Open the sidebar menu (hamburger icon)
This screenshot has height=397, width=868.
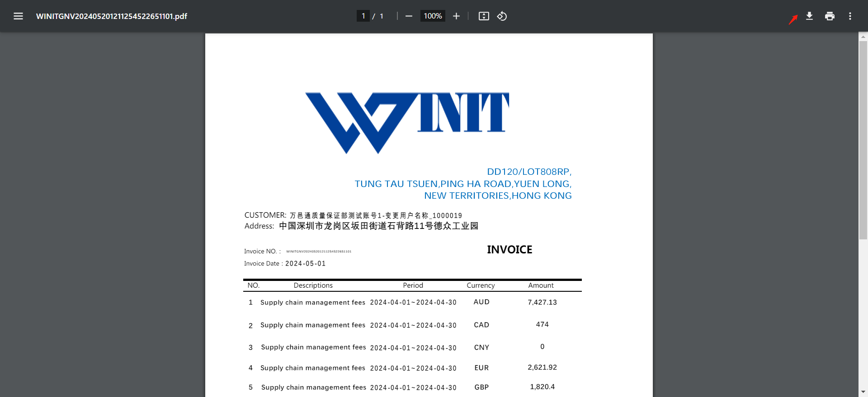click(x=18, y=16)
